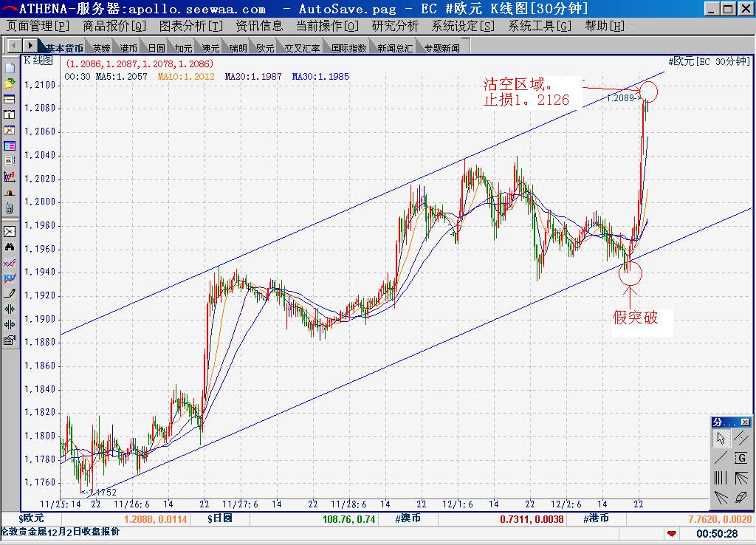Viewport: 756px width, 545px height.
Task: Click the blue MA30:1.1985 legend value
Action: (320, 77)
